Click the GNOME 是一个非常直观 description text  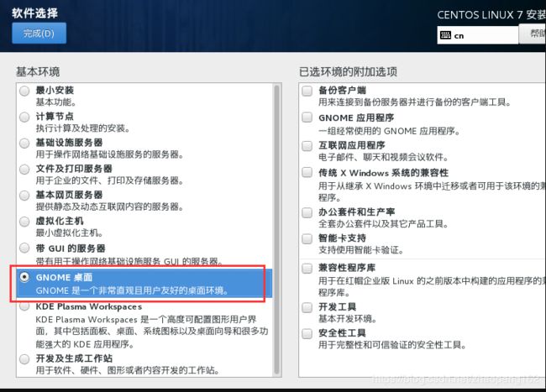point(133,290)
